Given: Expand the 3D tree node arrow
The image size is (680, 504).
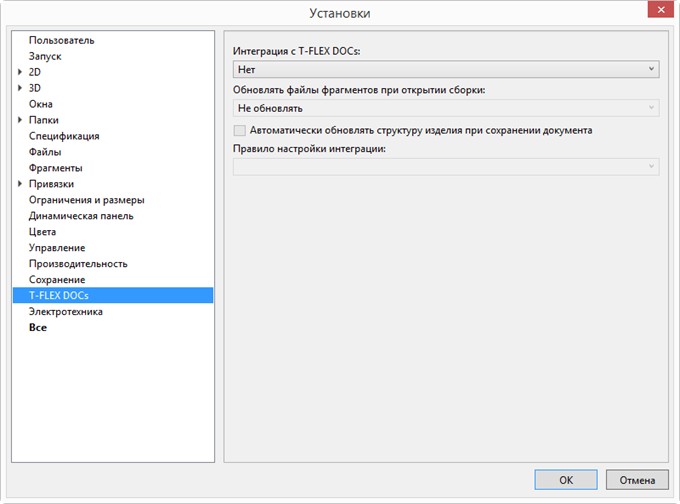Looking at the screenshot, I should (20, 88).
